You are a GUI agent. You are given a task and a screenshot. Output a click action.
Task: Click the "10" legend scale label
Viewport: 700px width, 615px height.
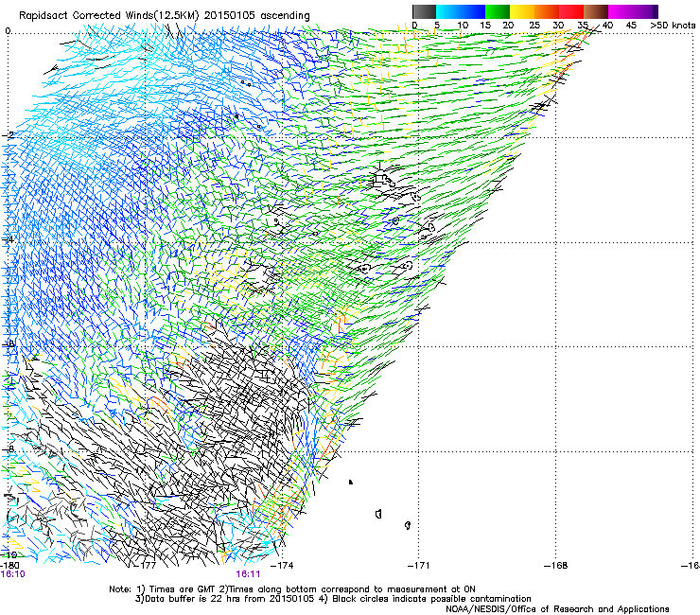[463, 26]
